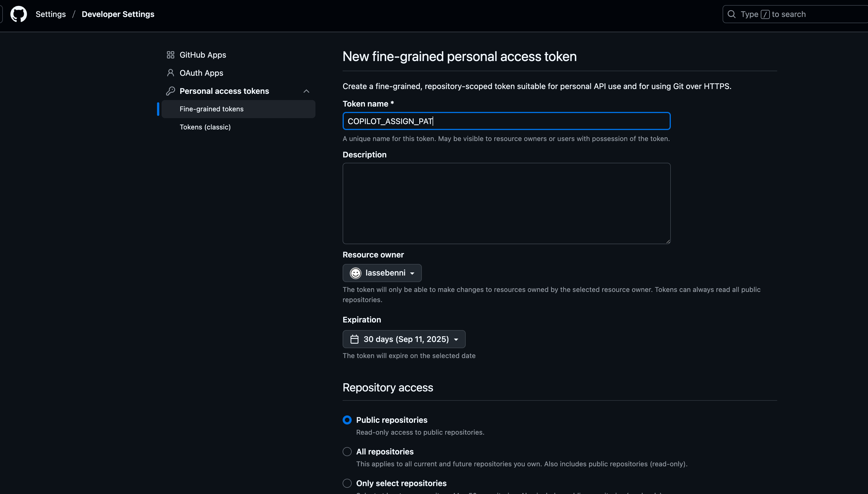Click the OAuth Apps person icon
868x494 pixels.
pyautogui.click(x=171, y=73)
